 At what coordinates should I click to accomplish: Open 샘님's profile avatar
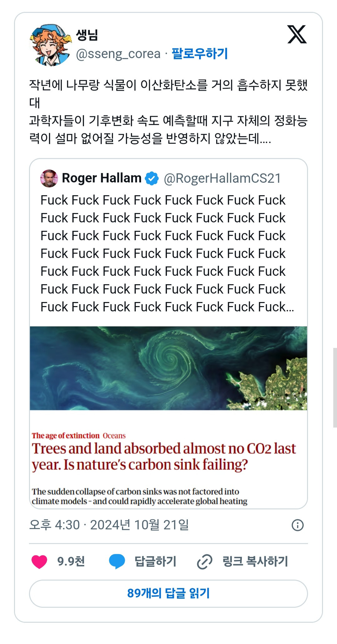pyautogui.click(x=50, y=45)
